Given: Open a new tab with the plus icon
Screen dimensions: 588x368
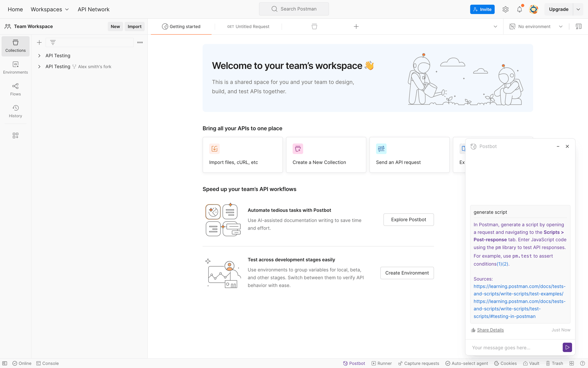Looking at the screenshot, I should (356, 26).
